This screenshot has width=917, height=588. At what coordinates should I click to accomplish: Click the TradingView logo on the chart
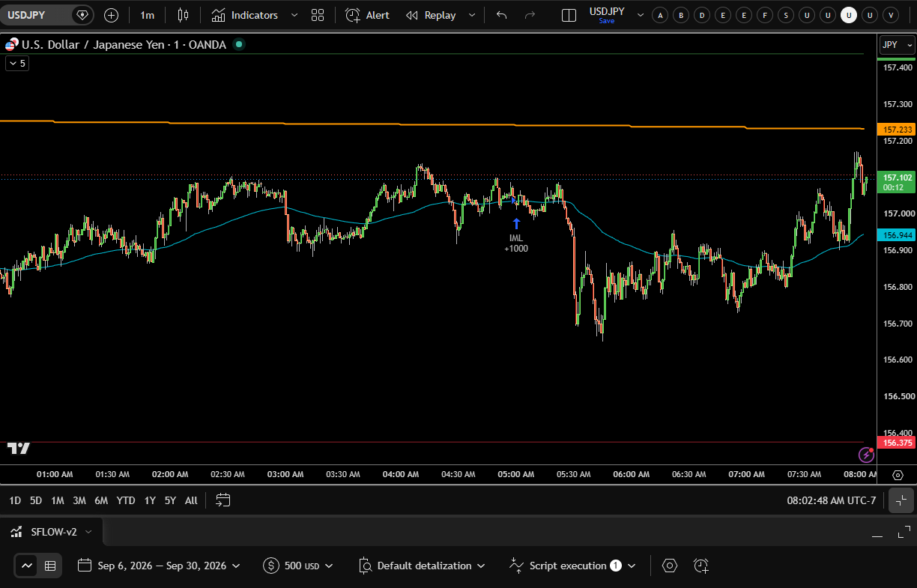point(19,448)
